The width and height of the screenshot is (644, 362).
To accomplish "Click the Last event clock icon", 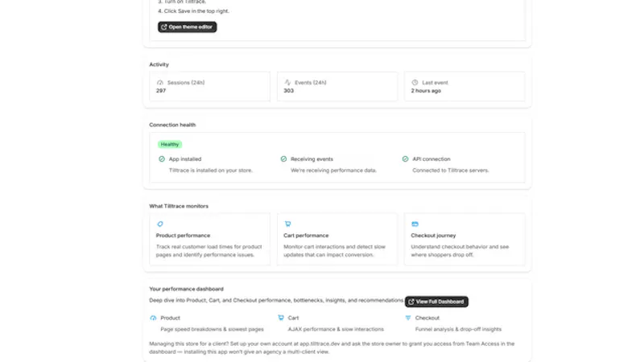I will pos(415,83).
